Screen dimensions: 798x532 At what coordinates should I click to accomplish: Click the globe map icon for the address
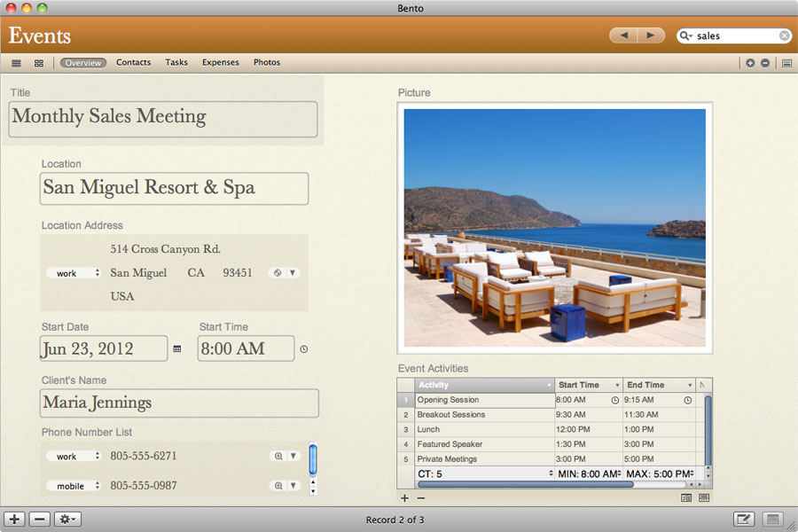pos(278,273)
